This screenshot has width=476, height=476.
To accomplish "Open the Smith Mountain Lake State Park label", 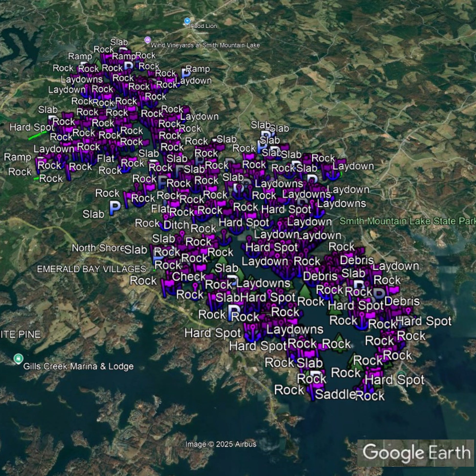I will click(x=408, y=221).
